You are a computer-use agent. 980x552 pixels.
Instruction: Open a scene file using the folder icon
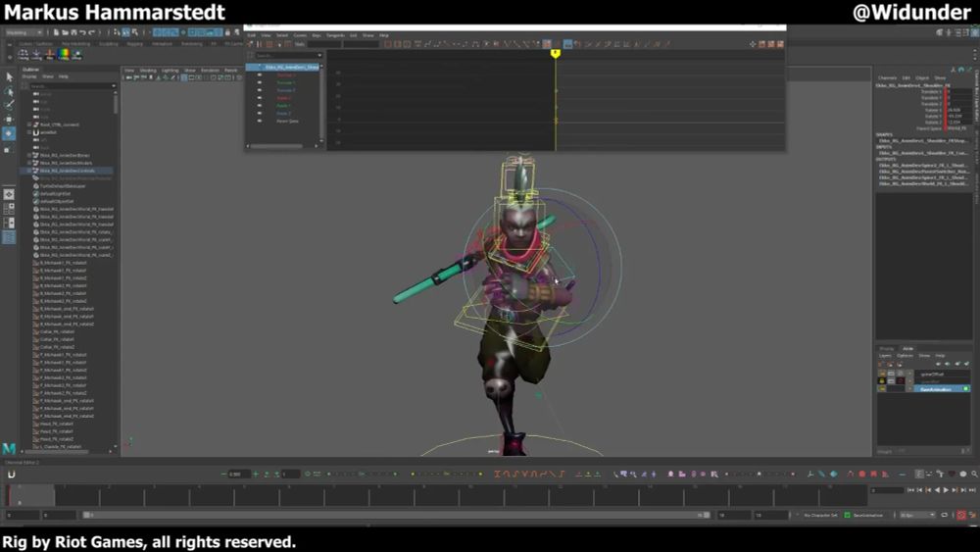pyautogui.click(x=65, y=32)
